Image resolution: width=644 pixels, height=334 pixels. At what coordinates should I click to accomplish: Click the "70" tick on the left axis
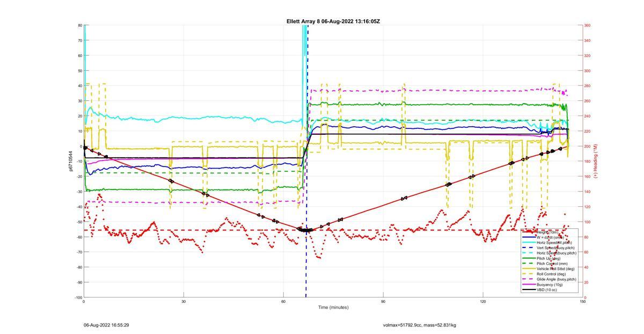tap(80, 40)
